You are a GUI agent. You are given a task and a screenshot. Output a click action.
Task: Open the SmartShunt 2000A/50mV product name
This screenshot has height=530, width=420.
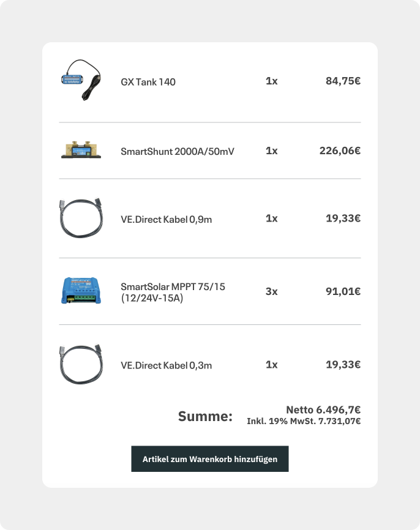pyautogui.click(x=177, y=151)
